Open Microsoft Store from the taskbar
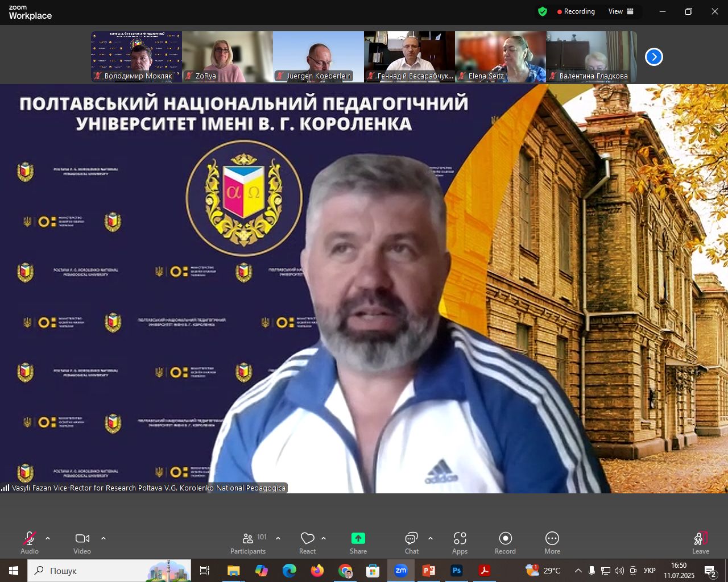728x582 pixels. [x=373, y=571]
